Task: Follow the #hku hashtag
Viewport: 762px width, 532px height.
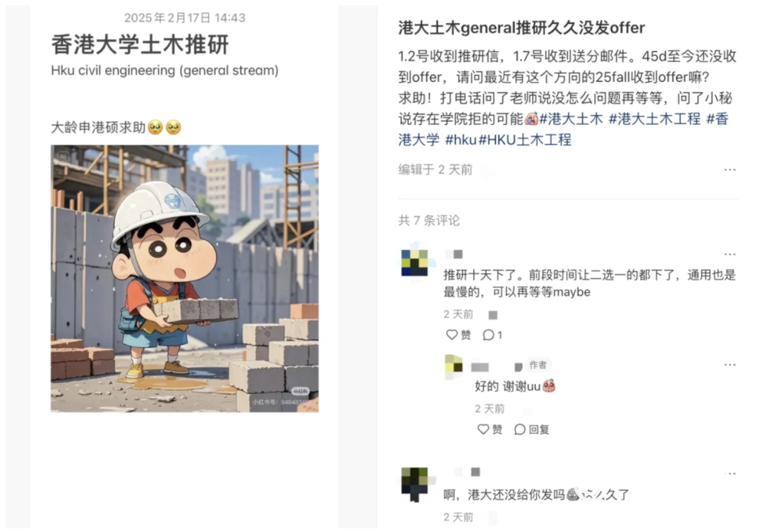Action: pos(461,140)
